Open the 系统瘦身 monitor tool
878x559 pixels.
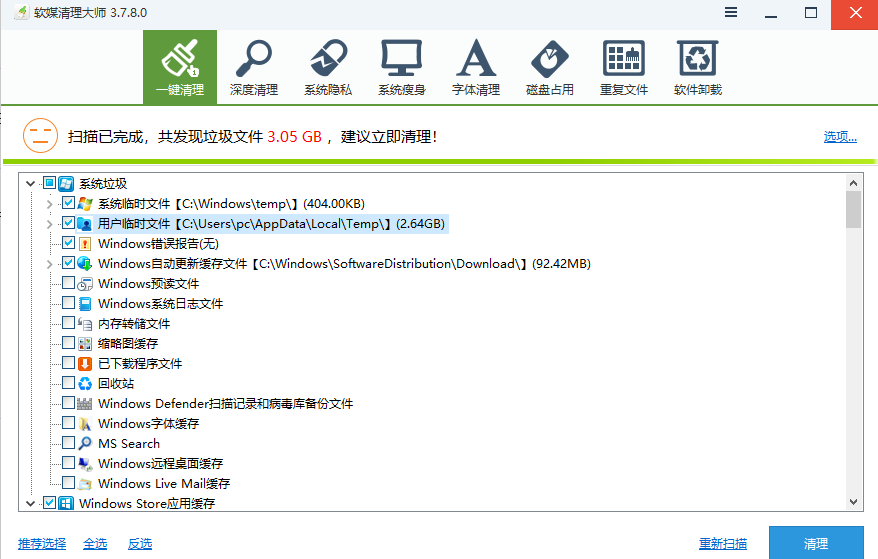tap(401, 67)
